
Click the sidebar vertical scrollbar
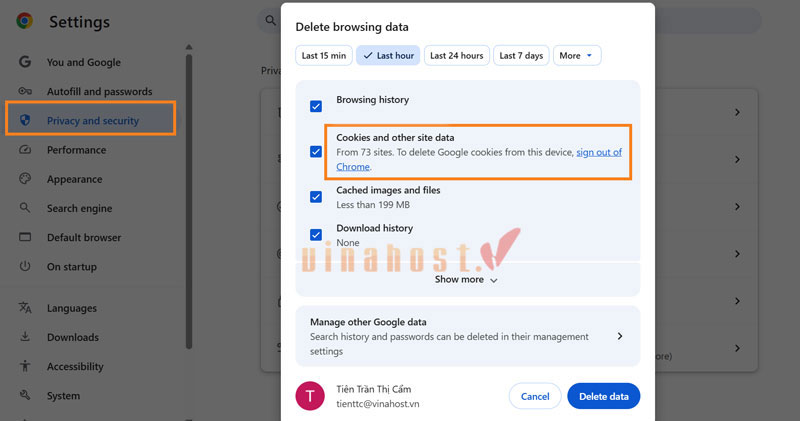tap(189, 202)
